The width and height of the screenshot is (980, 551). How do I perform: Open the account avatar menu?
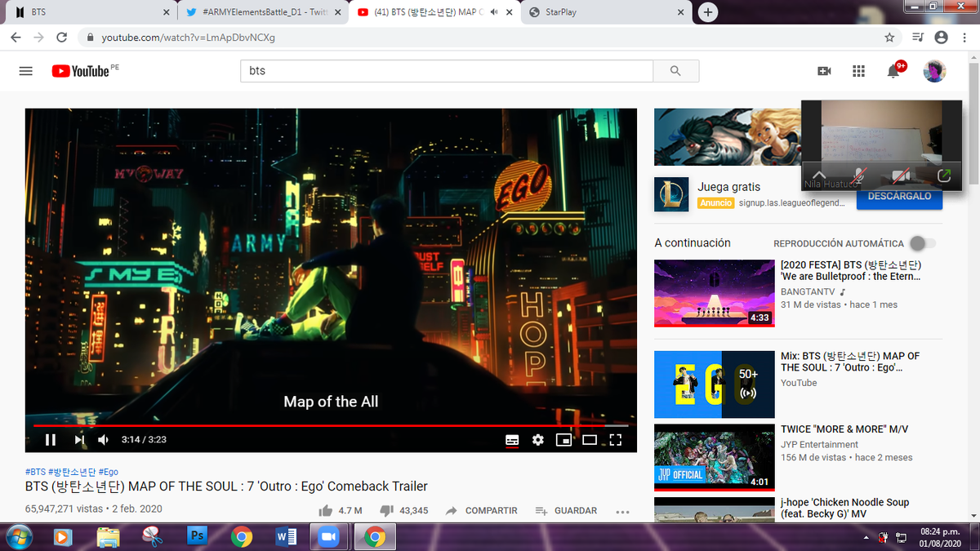[x=934, y=71]
